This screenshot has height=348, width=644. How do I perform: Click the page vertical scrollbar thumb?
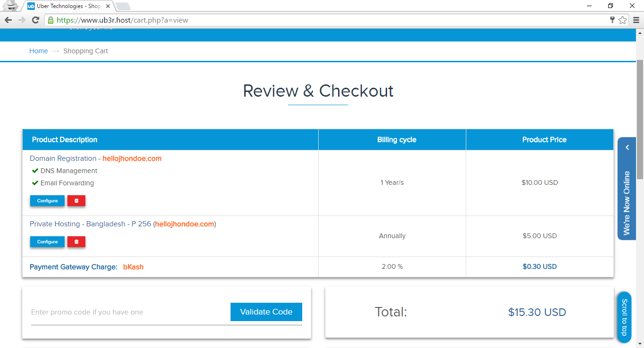tap(640, 119)
